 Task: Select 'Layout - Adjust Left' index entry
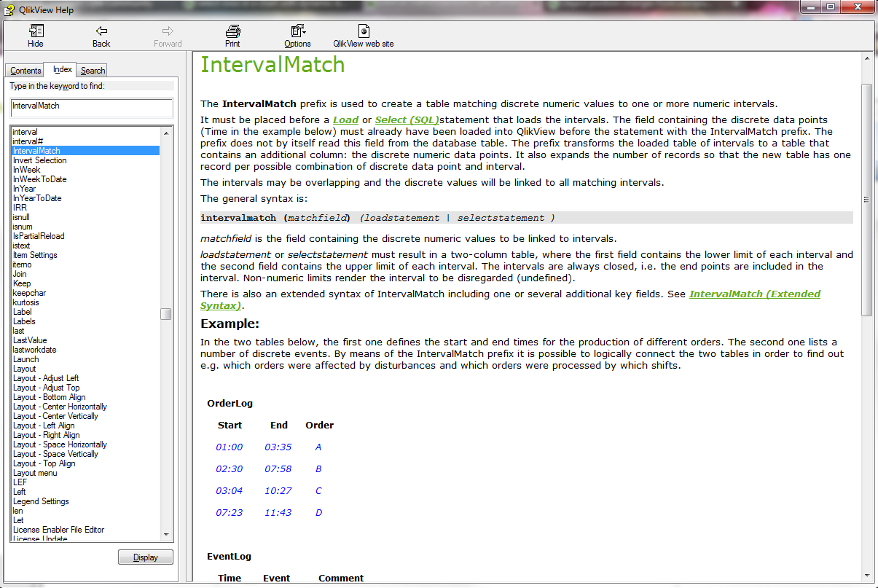point(46,378)
